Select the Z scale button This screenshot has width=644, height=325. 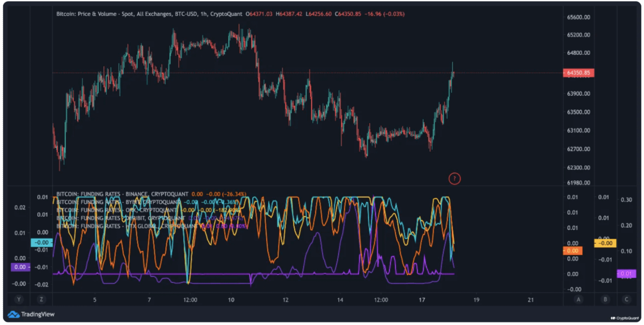41,299
